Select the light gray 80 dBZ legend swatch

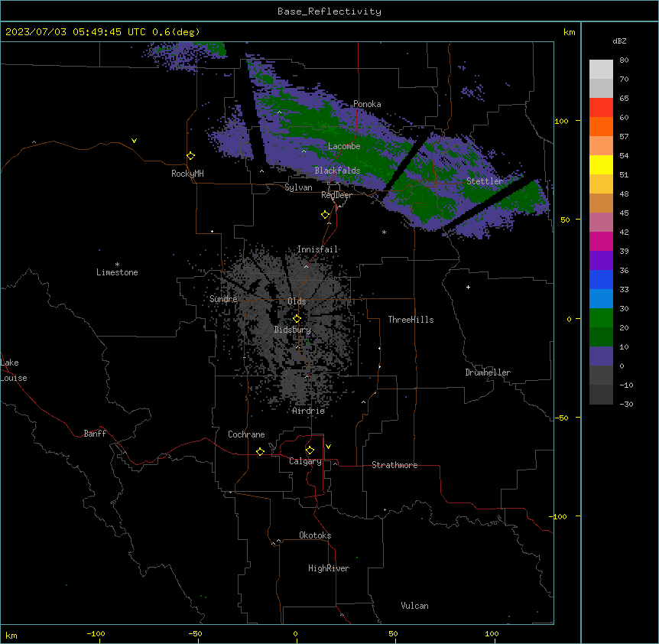[x=601, y=70]
